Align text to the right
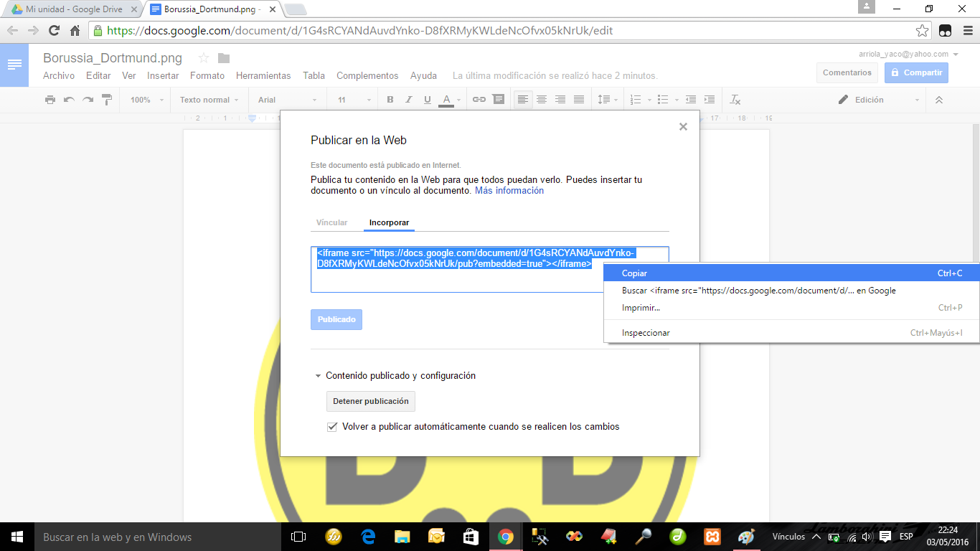The width and height of the screenshot is (980, 551). (x=560, y=100)
